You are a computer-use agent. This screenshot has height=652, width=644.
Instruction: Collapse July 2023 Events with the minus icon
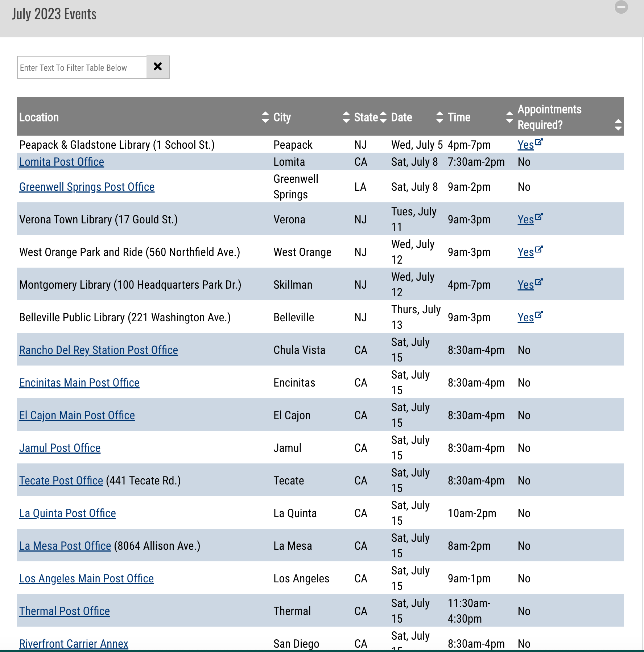point(621,7)
